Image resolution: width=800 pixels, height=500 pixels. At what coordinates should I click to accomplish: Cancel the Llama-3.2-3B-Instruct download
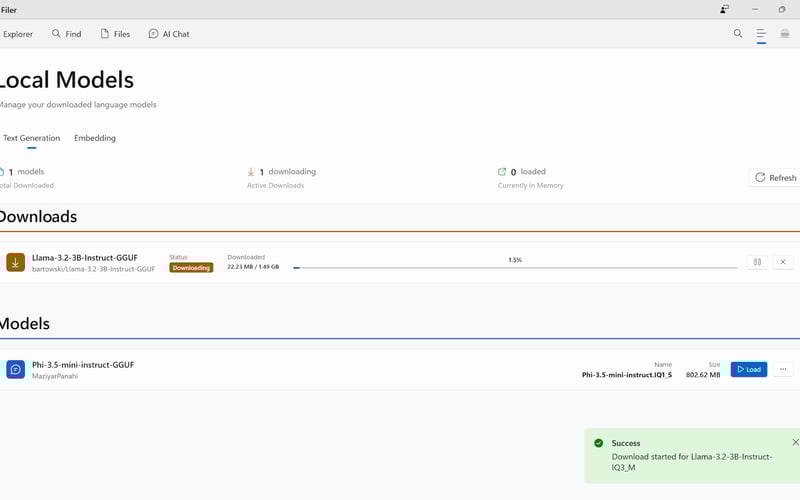[783, 262]
